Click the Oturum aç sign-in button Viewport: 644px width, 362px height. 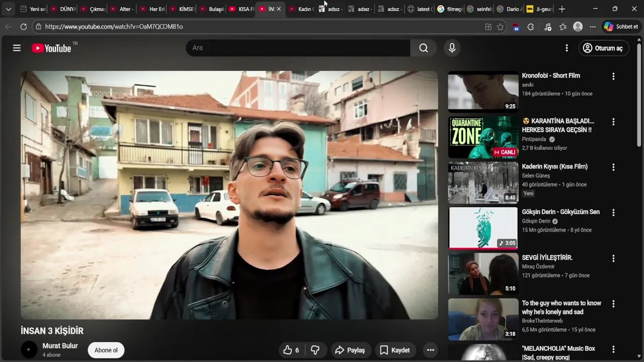coord(603,48)
